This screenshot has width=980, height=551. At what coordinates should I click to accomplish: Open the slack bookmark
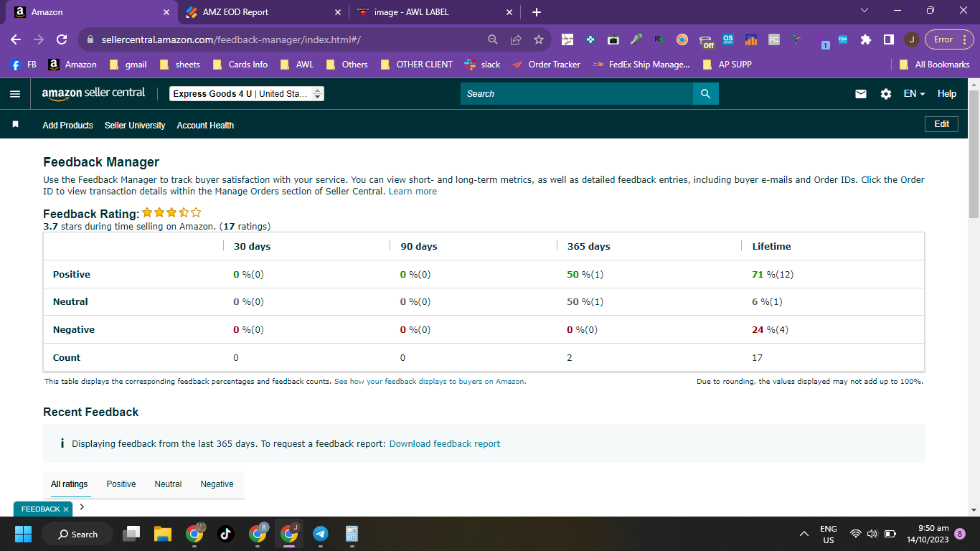coord(482,65)
